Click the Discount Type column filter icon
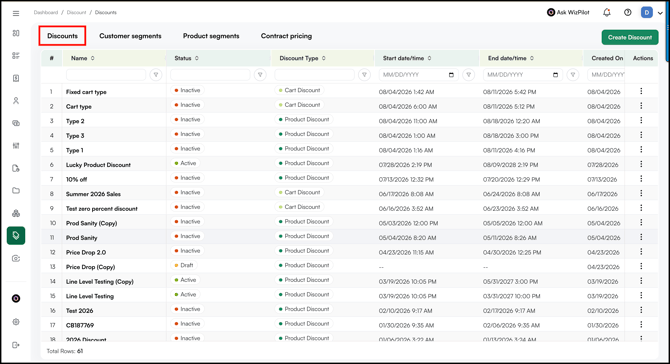 [x=364, y=75]
